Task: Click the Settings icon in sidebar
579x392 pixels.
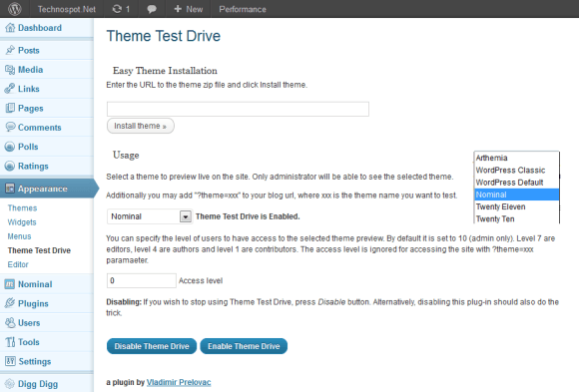Action: pyautogui.click(x=10, y=361)
